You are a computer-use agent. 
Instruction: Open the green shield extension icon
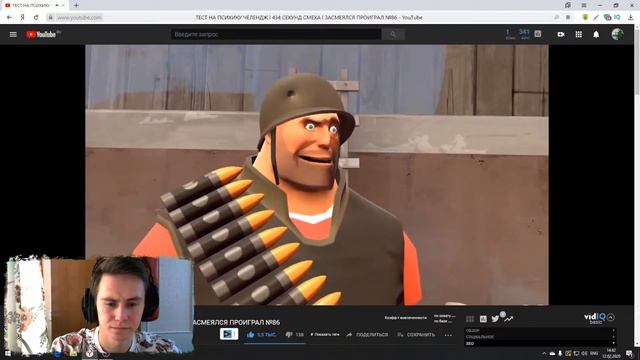(x=585, y=18)
